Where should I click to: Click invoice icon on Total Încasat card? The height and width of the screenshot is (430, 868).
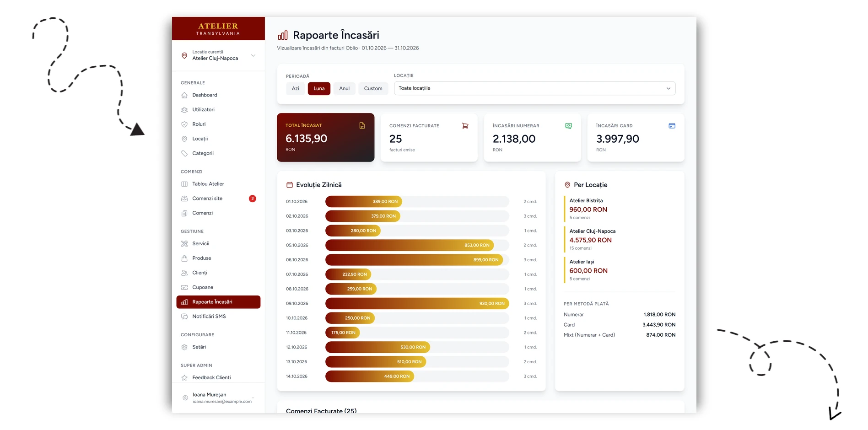[x=362, y=125]
